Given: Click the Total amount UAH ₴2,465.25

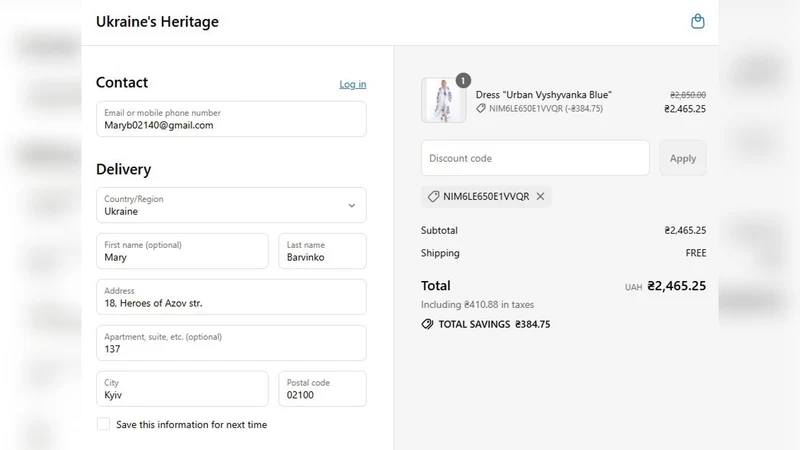Looking at the screenshot, I should (x=665, y=286).
